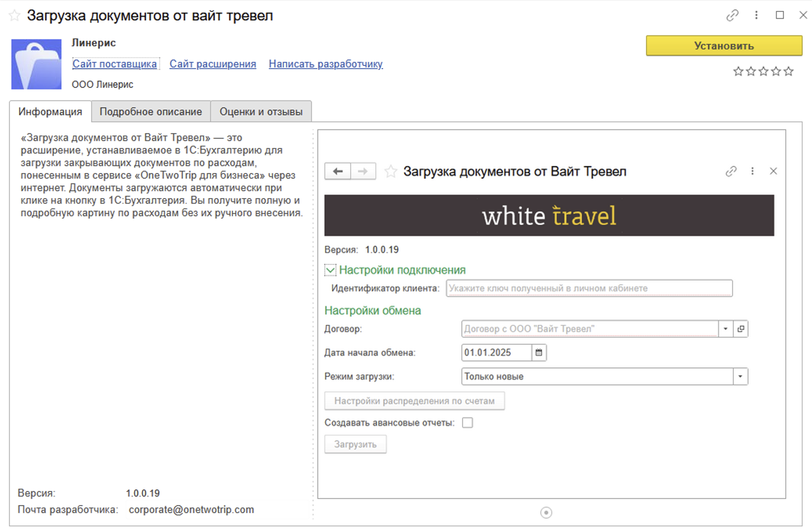Click the chain link icon in preview form
This screenshot has height=530, width=812.
click(x=731, y=171)
